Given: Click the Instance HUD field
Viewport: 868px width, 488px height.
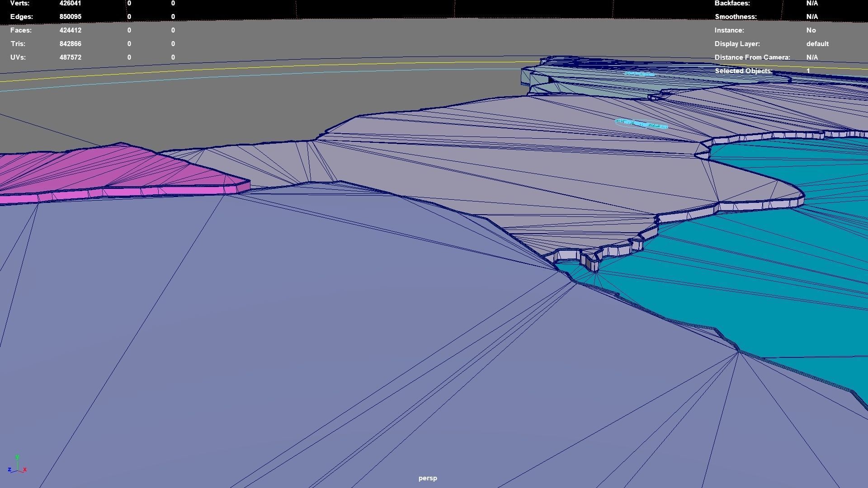Looking at the screenshot, I should 730,30.
